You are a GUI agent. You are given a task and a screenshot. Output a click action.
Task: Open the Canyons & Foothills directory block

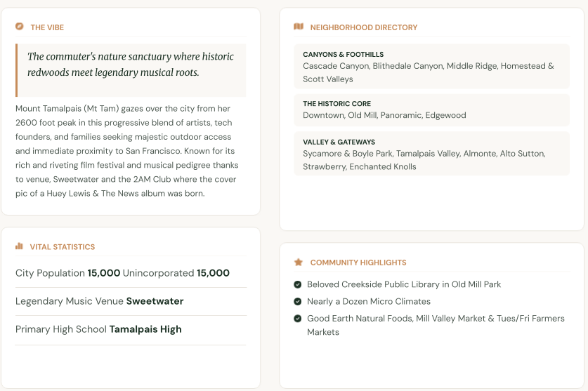coord(431,67)
